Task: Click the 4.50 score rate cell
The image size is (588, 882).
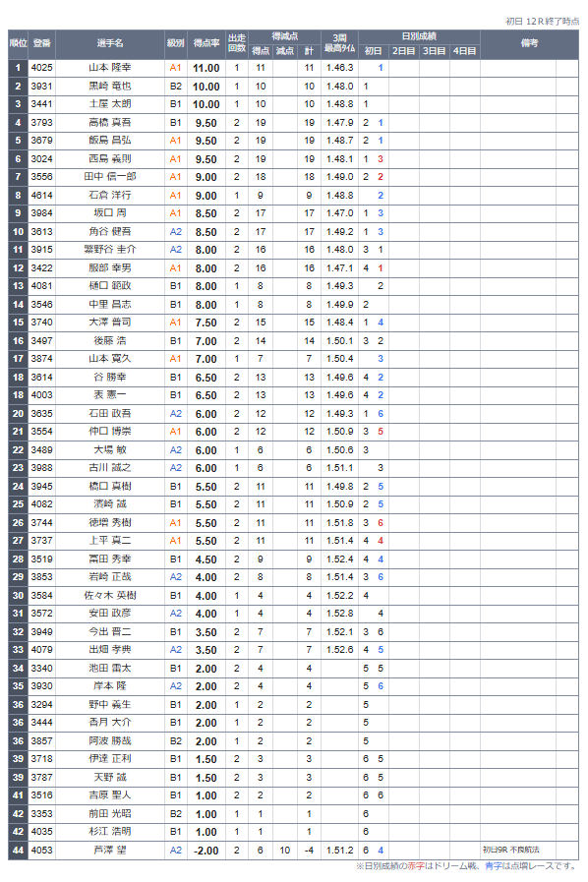Action: [206, 559]
